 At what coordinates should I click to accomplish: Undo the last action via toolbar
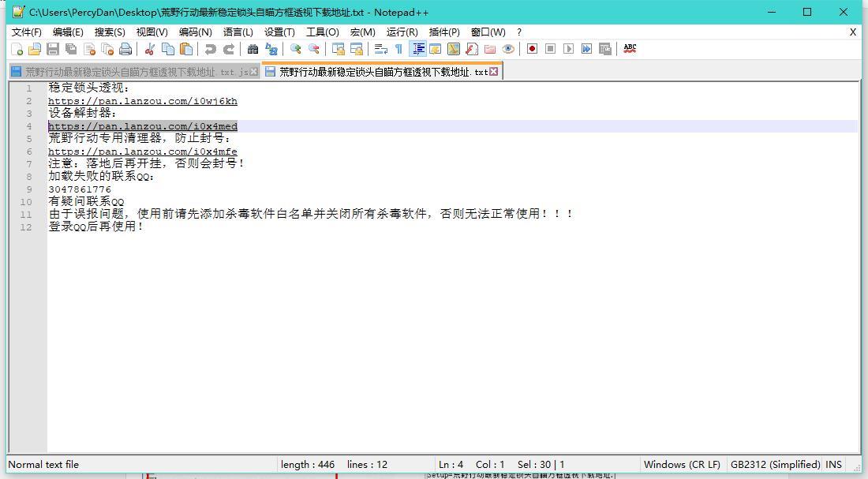click(211, 49)
